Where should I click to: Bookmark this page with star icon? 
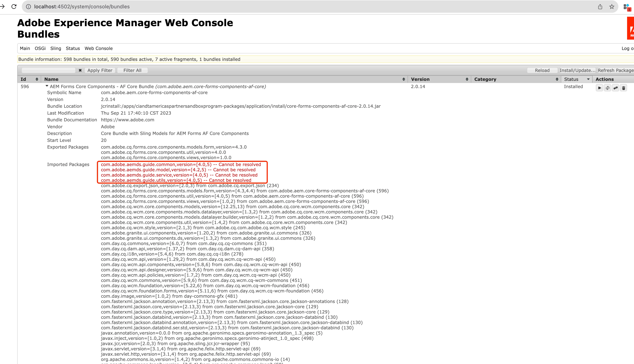612,7
